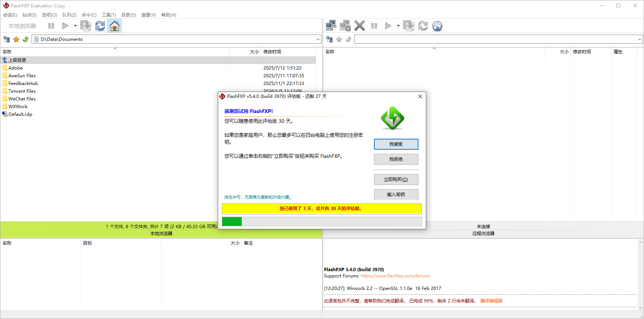
Task: Show local folder tree icon
Action: click(7, 39)
